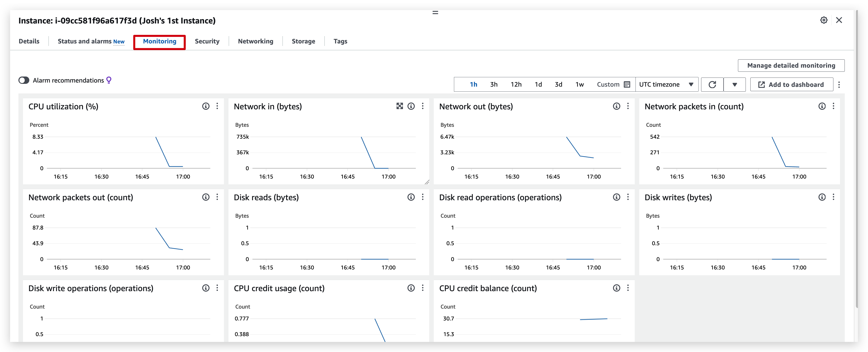Open the settings gear icon
868x352 pixels.
(824, 20)
